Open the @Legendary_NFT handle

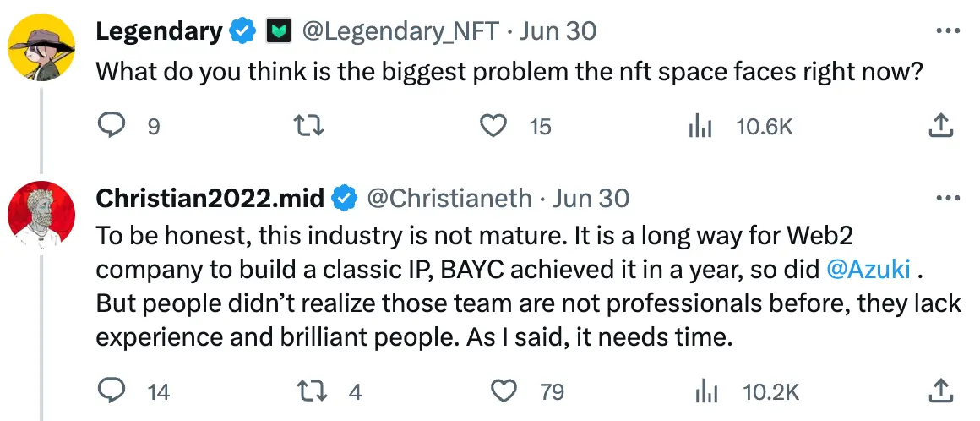tap(400, 31)
